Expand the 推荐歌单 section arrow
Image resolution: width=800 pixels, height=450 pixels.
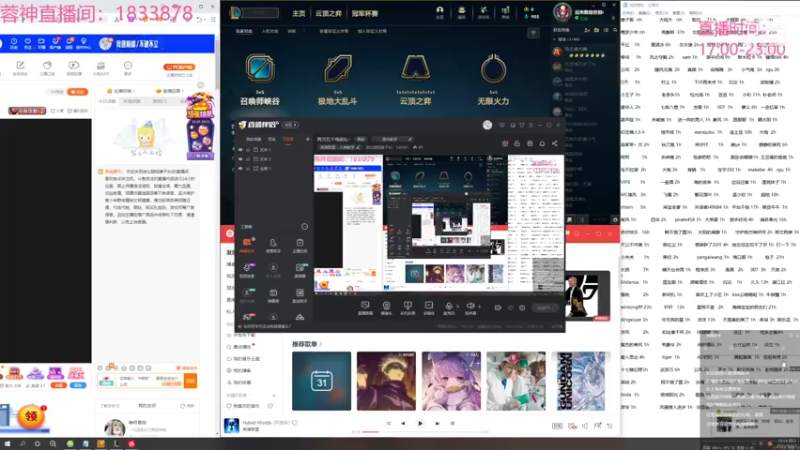(x=320, y=344)
